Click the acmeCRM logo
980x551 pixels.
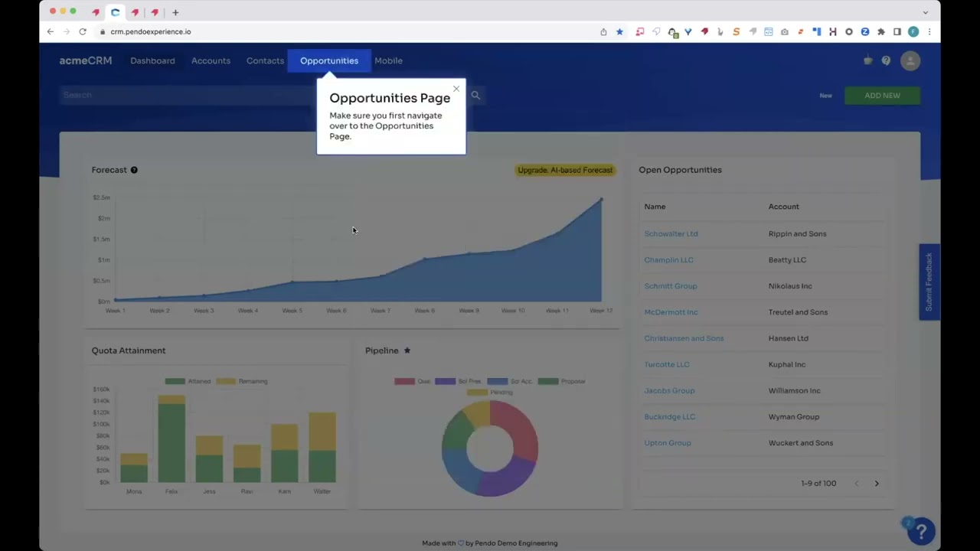[x=86, y=60]
